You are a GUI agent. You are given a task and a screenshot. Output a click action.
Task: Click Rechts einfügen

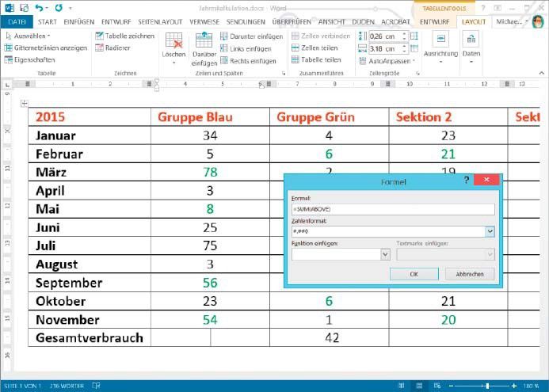[248, 61]
